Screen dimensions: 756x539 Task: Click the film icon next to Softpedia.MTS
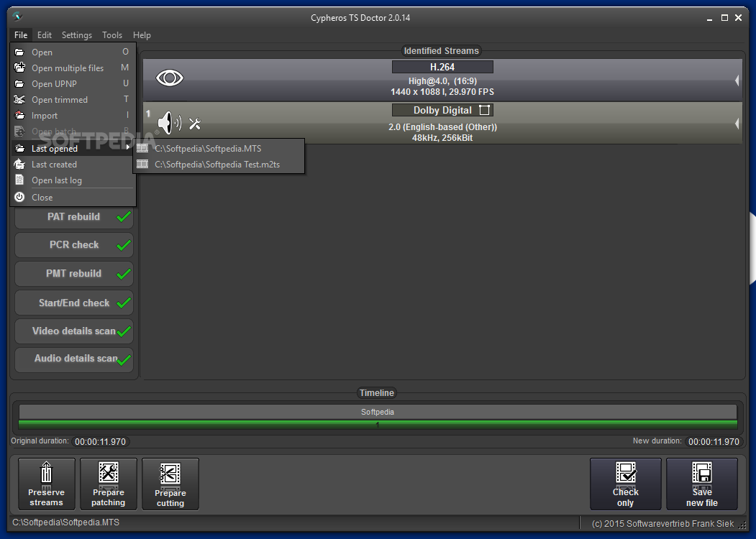tap(142, 148)
